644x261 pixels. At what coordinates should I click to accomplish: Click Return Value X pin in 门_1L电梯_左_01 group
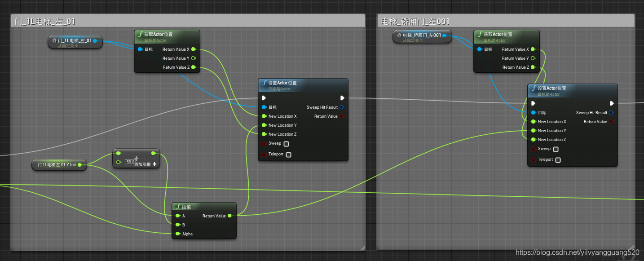[193, 49]
